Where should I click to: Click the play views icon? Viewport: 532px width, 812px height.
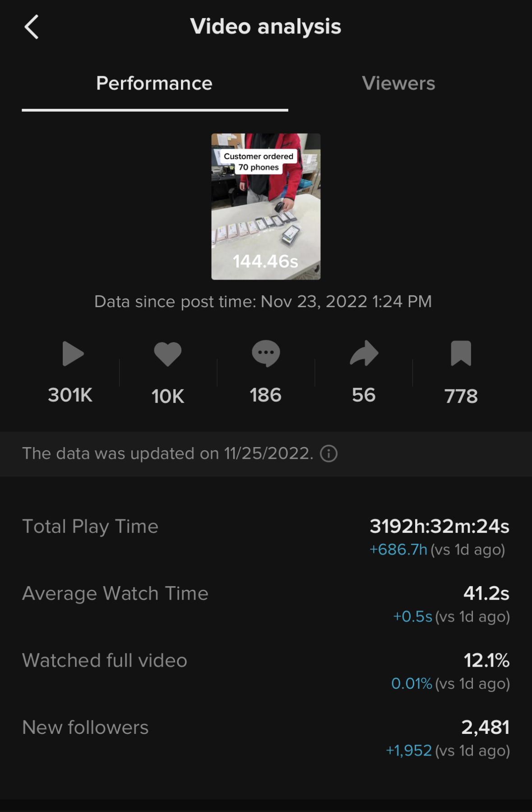click(x=73, y=353)
